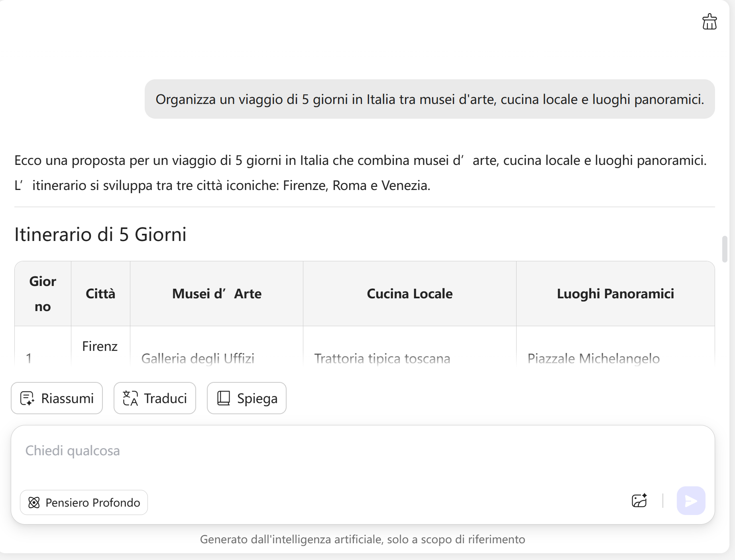
Task: Click the Traduci button
Action: click(155, 398)
